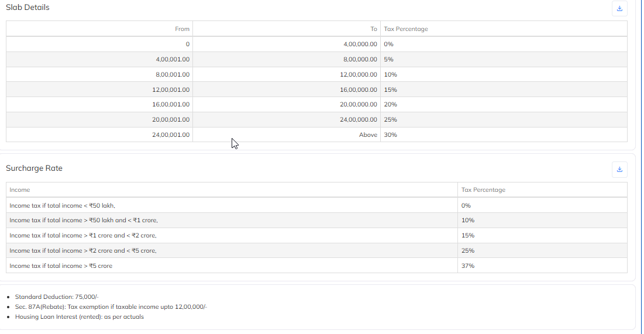Click the Slab Details heading

(x=27, y=8)
